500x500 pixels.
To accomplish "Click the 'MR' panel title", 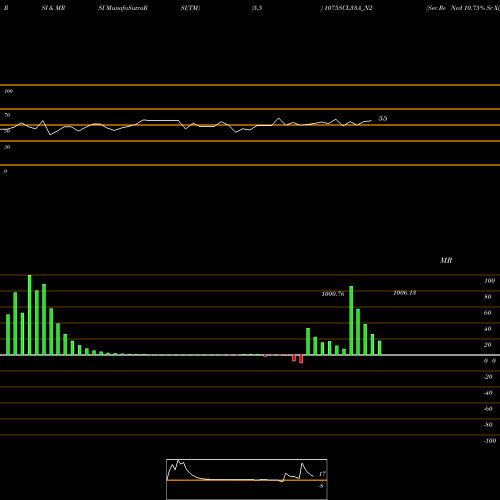I will (446, 260).
